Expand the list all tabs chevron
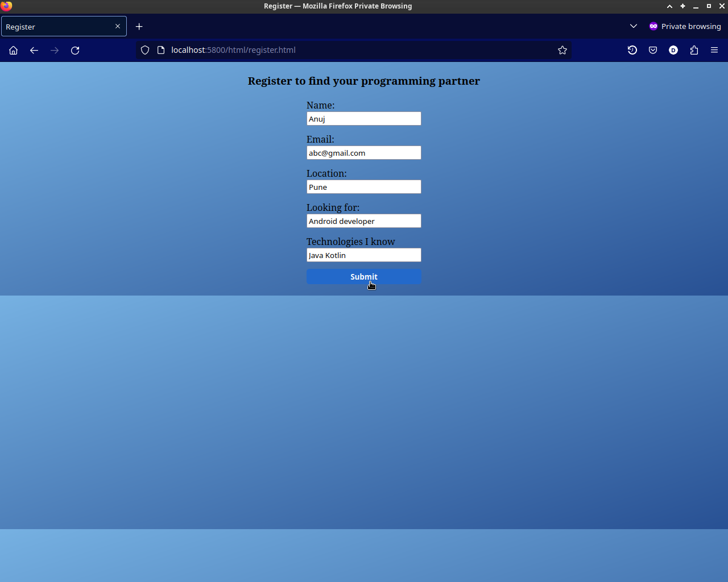The image size is (728, 582). click(634, 26)
